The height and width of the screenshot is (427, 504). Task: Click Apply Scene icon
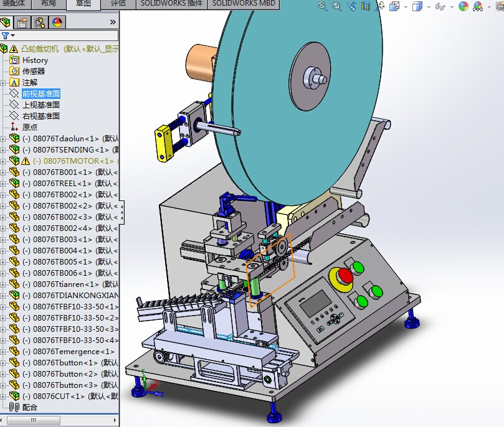[478, 6]
